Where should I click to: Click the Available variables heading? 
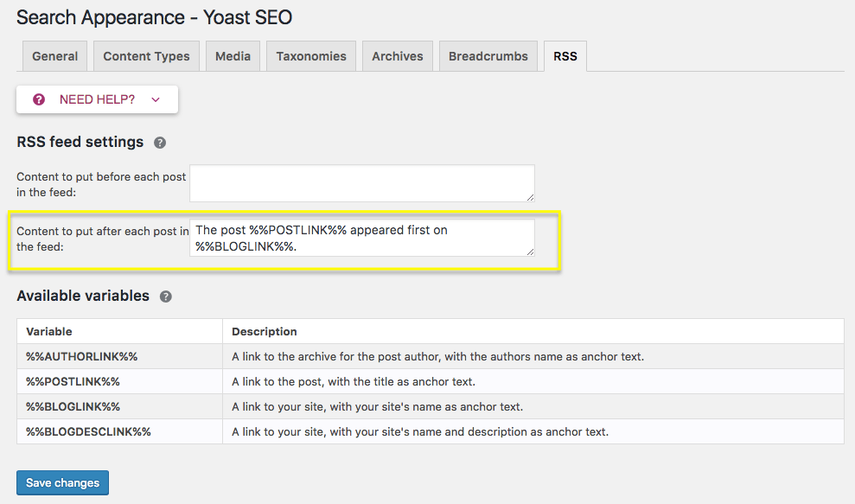pyautogui.click(x=83, y=296)
